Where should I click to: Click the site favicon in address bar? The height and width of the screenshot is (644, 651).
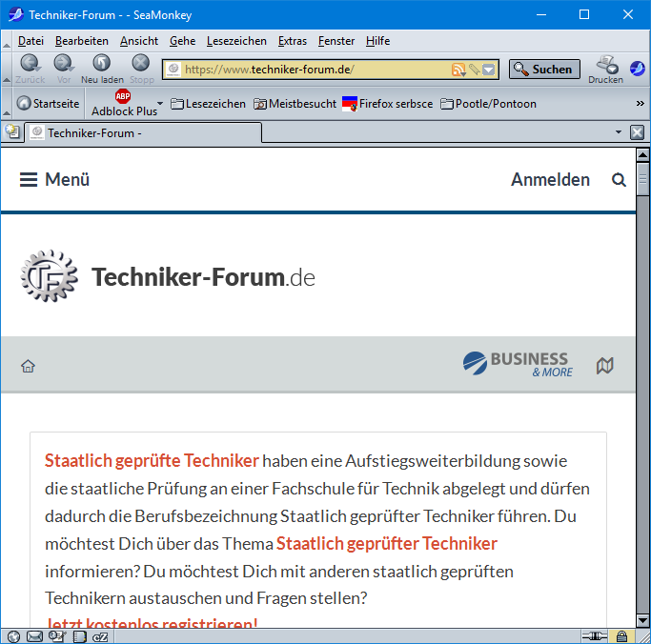[173, 69]
